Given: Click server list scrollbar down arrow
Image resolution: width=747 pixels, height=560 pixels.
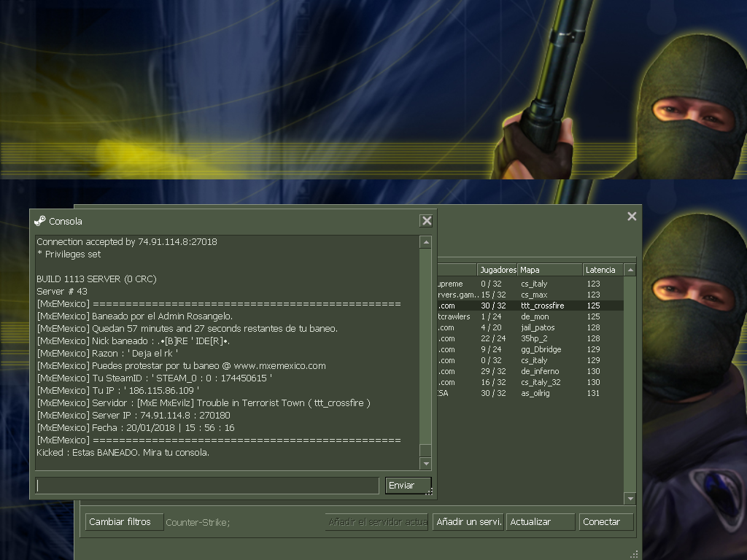Looking at the screenshot, I should (x=630, y=499).
